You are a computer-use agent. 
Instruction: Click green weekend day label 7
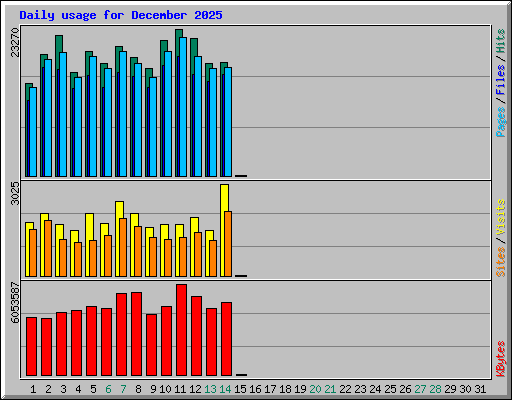coord(123,389)
